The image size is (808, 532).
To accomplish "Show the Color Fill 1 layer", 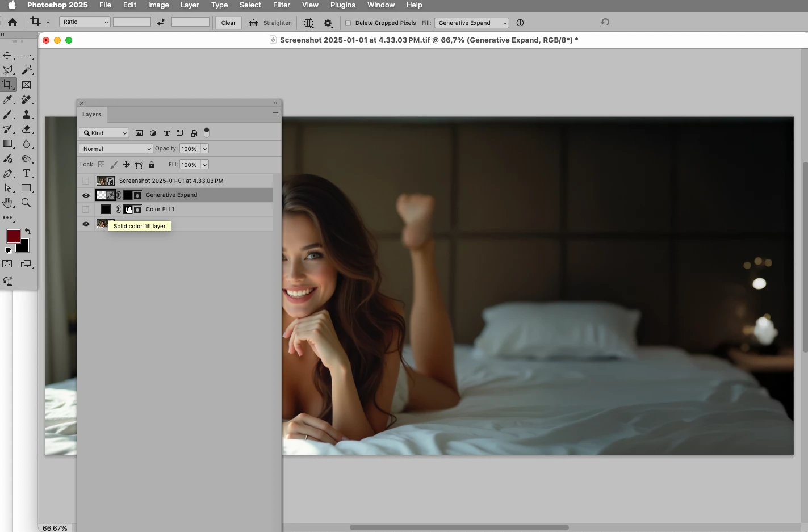I will (x=86, y=210).
